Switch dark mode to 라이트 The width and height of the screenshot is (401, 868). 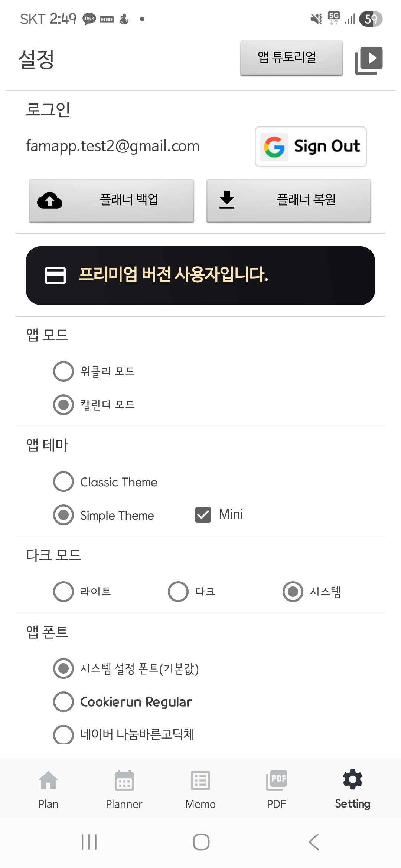click(63, 591)
